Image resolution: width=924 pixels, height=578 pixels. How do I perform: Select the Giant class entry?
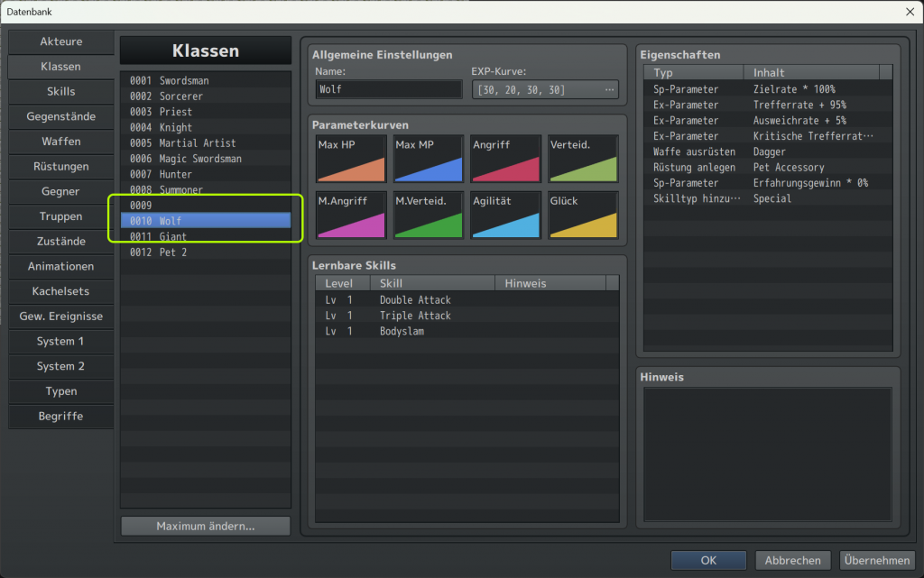click(x=206, y=236)
